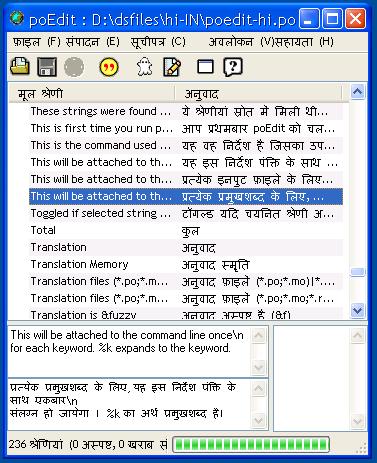Viewport: 377px width, 463px height.
Task: Click highlighted row 'प्रत्येक प्रमुखशब्द के लिए'
Action: point(186,196)
